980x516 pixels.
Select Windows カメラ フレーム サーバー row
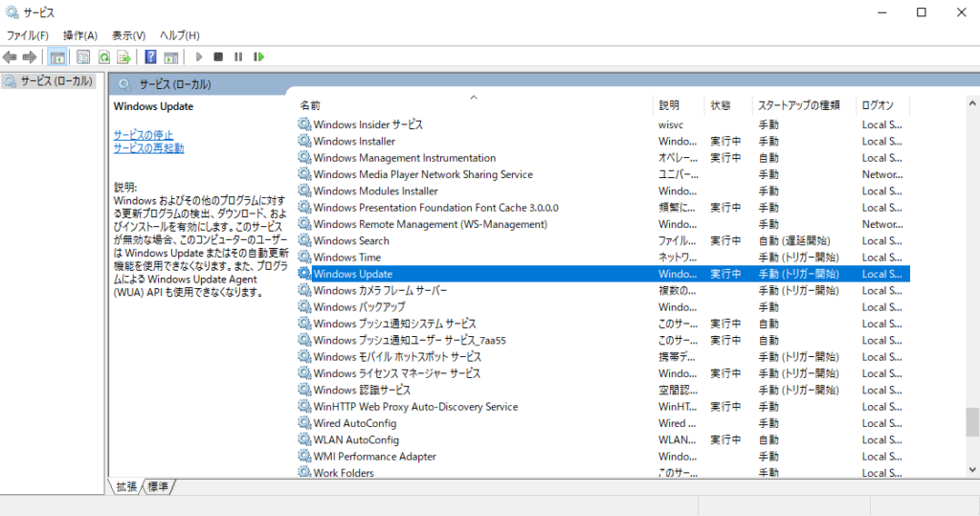pos(603,290)
